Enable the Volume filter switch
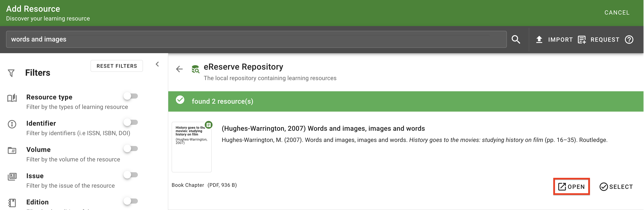 (x=131, y=149)
